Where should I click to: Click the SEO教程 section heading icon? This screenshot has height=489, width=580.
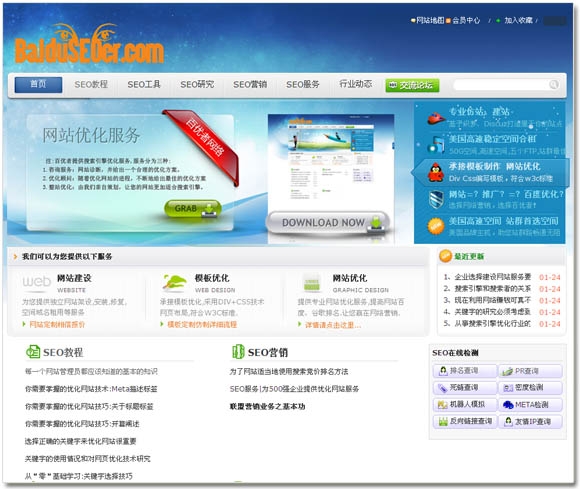[33, 352]
